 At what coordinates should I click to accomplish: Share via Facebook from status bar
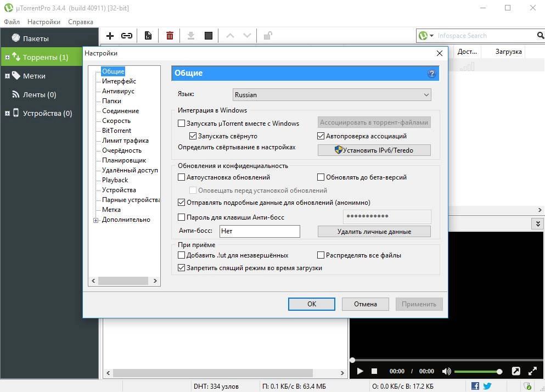[x=475, y=386]
